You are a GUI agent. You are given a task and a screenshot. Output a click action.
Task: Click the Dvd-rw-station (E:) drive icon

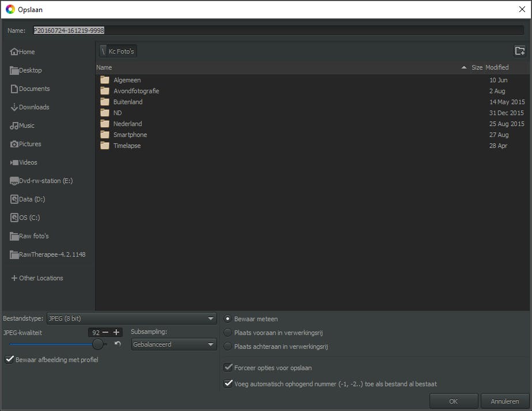point(14,181)
